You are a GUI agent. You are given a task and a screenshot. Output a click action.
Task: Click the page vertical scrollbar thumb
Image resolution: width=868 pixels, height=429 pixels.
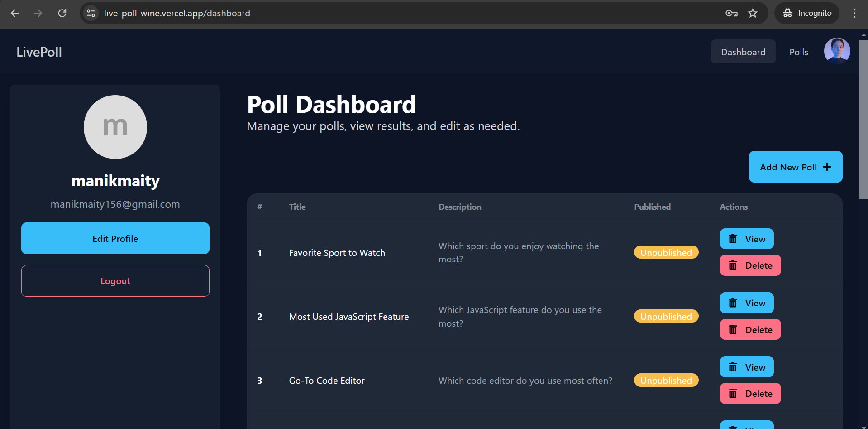pos(863,118)
